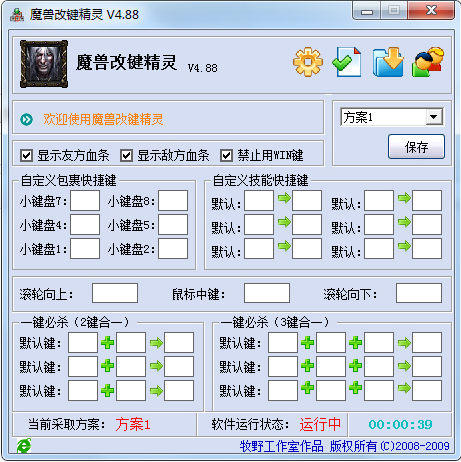
Task: Uncheck the 禁止用WIN键 checkbox
Action: 227,155
